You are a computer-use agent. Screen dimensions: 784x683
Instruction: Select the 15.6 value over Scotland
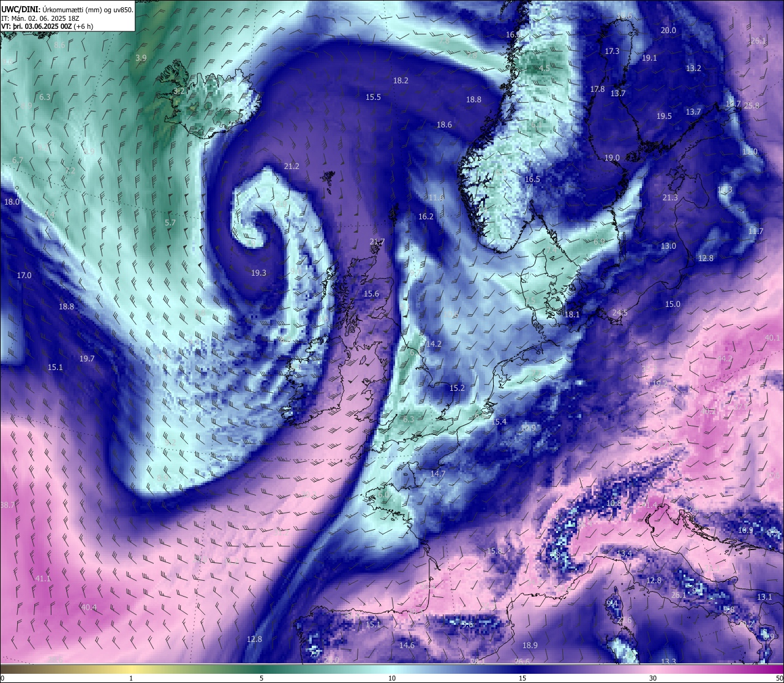pos(371,293)
